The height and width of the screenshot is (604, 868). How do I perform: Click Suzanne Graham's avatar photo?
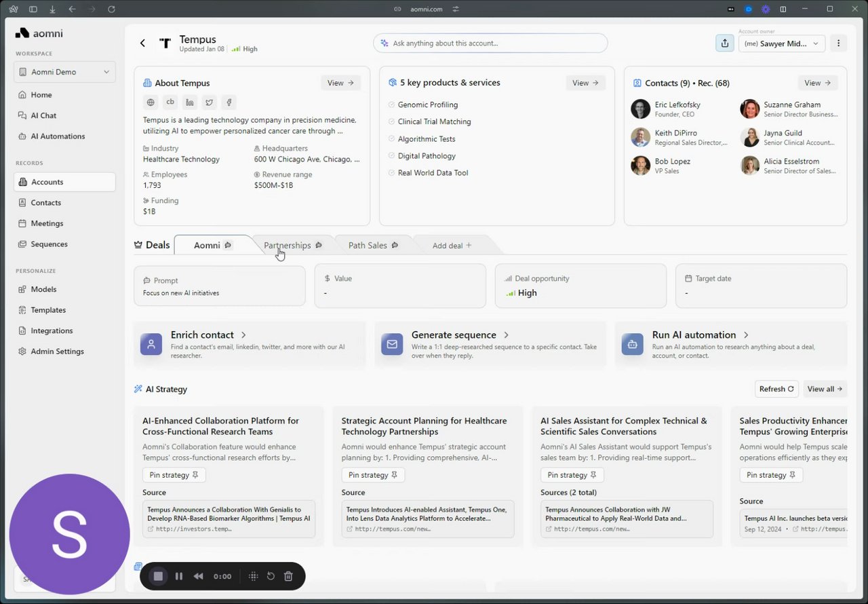click(750, 109)
